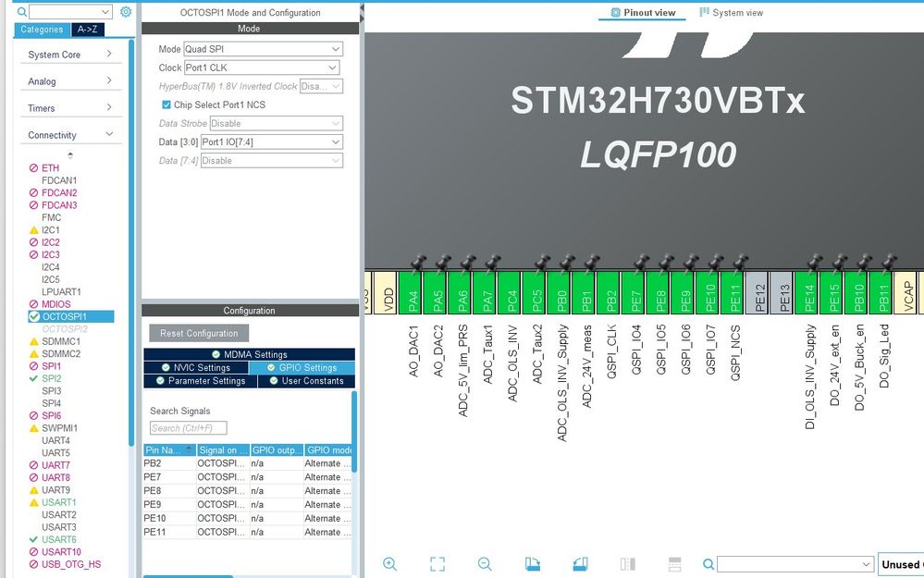Click the Reset Configuration button

click(199, 333)
